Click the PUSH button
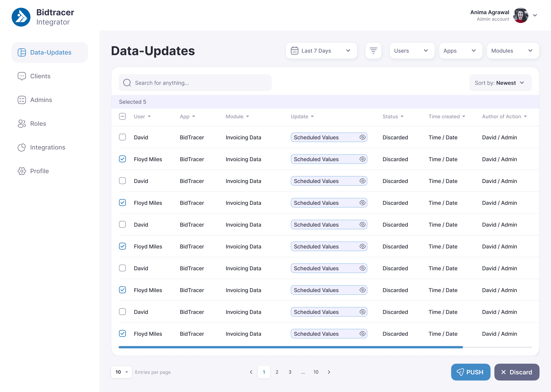The image size is (551, 392). coord(470,372)
